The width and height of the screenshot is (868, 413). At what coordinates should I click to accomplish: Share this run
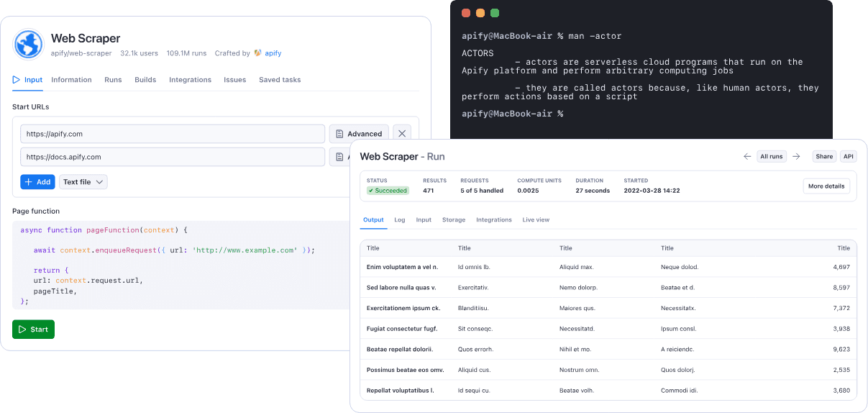point(824,156)
